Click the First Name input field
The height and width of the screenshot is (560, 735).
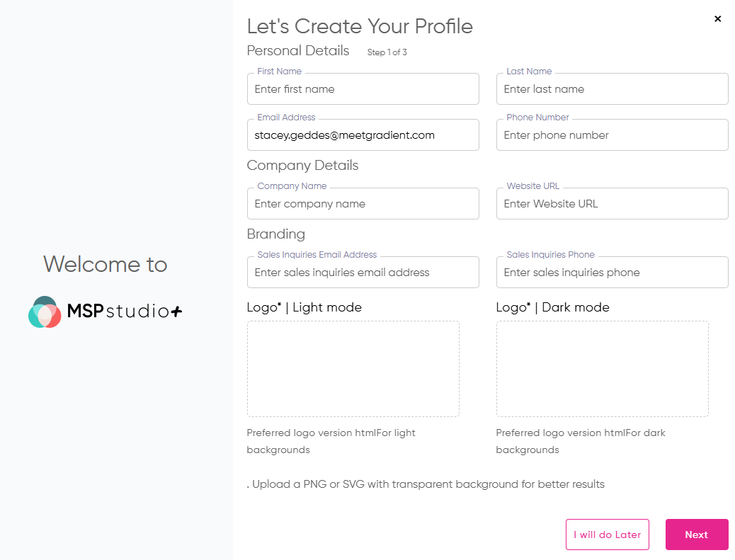click(x=363, y=88)
